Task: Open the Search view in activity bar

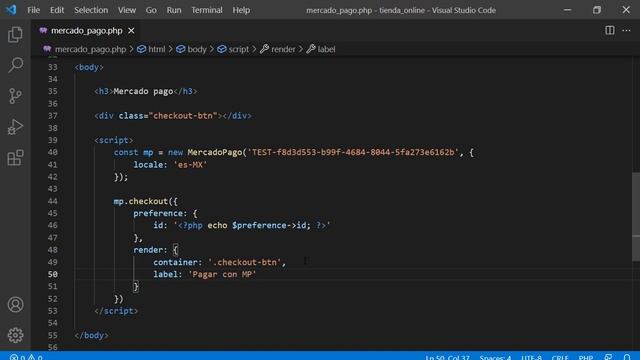Action: point(15,65)
